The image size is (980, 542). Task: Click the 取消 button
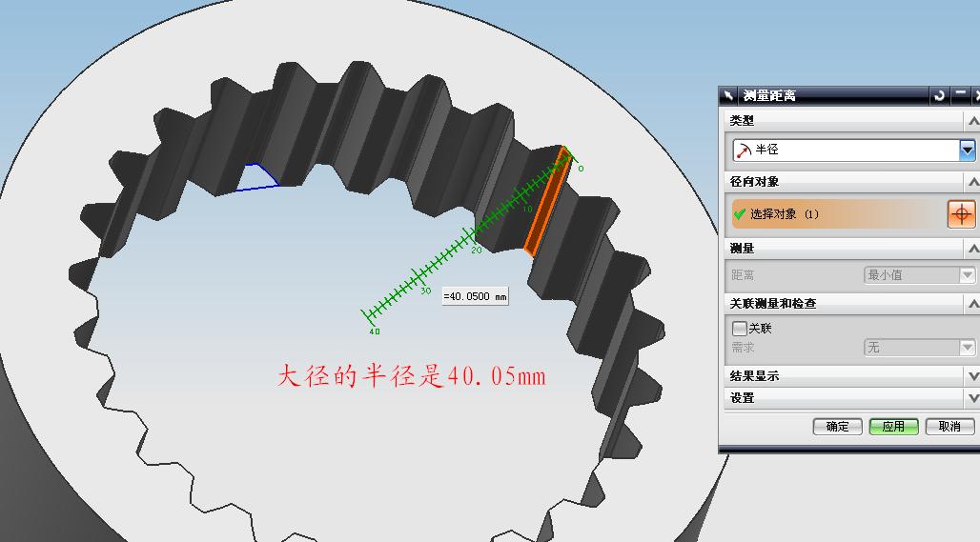coord(950,427)
